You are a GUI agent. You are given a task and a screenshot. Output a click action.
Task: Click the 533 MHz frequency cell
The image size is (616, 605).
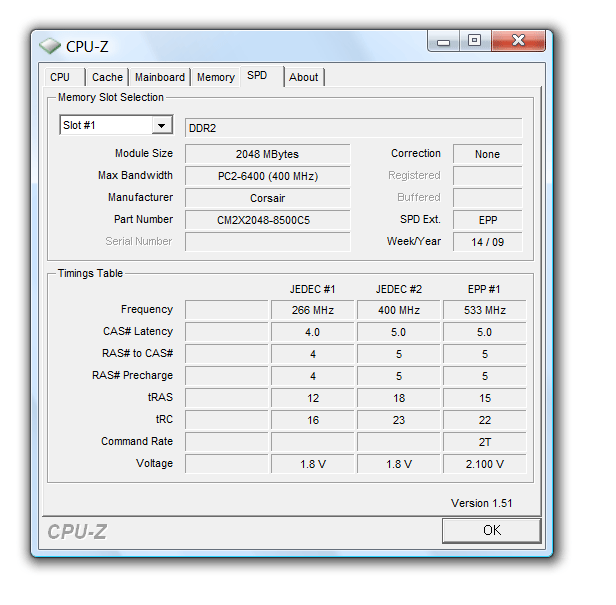485,310
